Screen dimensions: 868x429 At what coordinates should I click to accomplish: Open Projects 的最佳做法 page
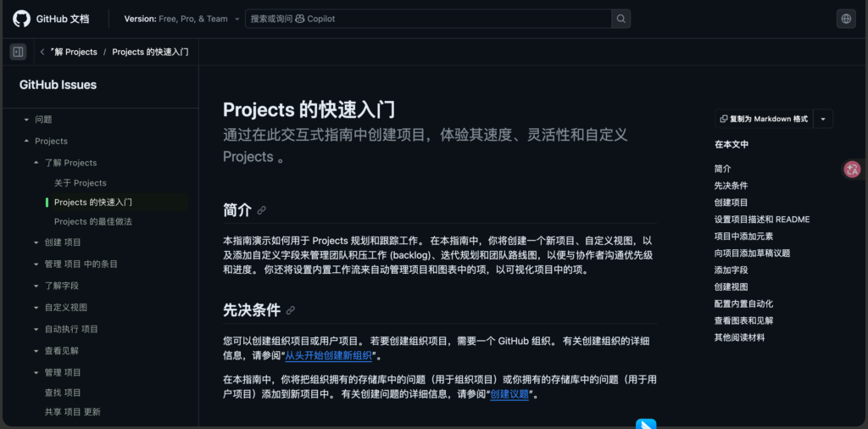point(93,222)
